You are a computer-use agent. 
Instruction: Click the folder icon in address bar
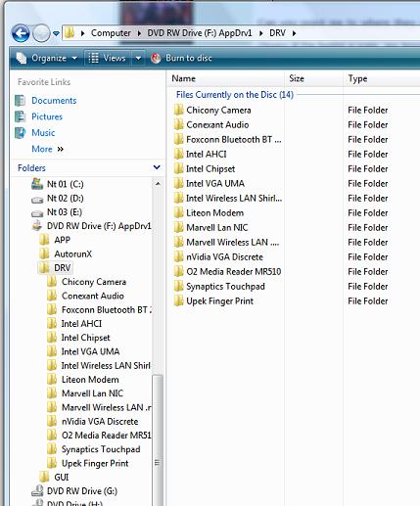pos(70,32)
